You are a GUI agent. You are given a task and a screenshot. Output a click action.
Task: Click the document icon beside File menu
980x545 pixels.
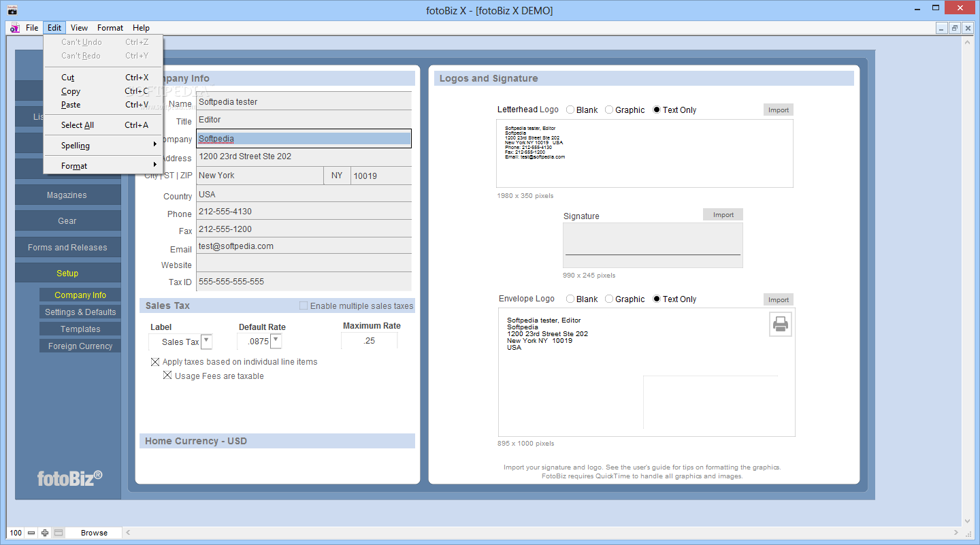tap(15, 28)
